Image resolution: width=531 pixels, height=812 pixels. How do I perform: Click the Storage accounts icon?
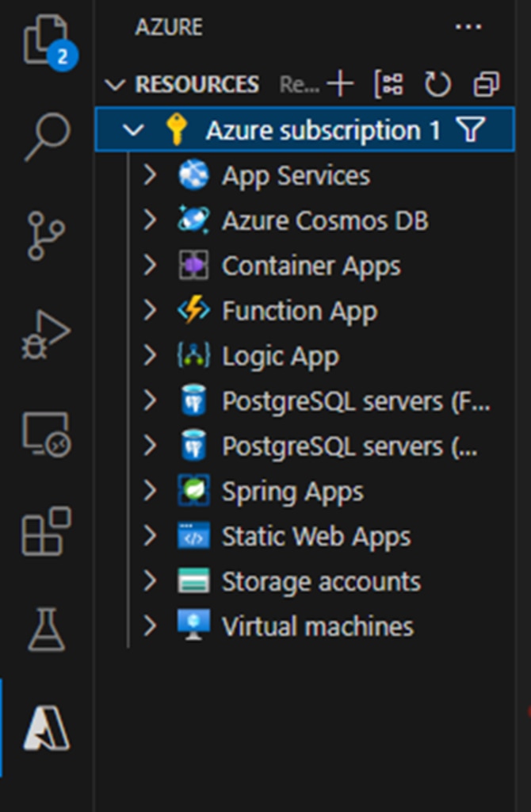193,580
